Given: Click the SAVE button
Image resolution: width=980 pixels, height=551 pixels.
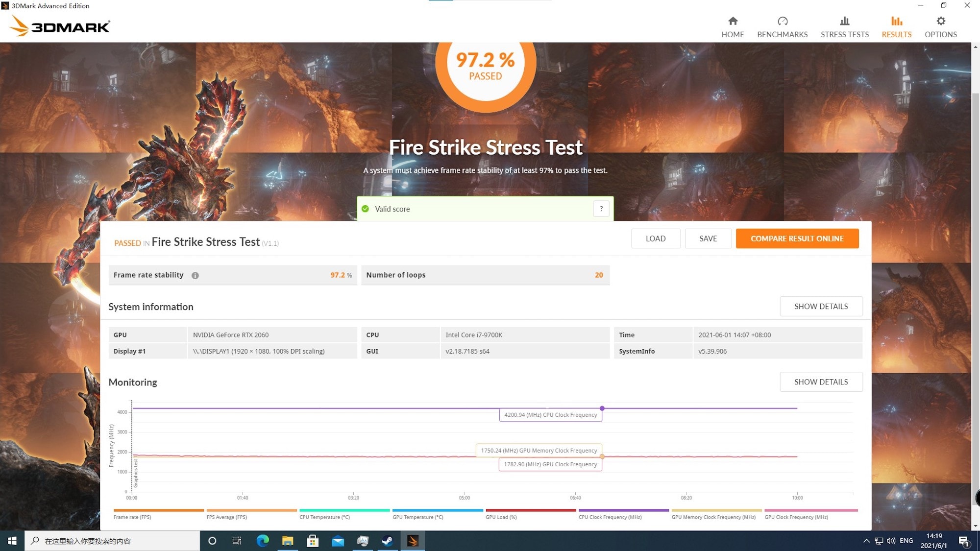Looking at the screenshot, I should pos(708,239).
